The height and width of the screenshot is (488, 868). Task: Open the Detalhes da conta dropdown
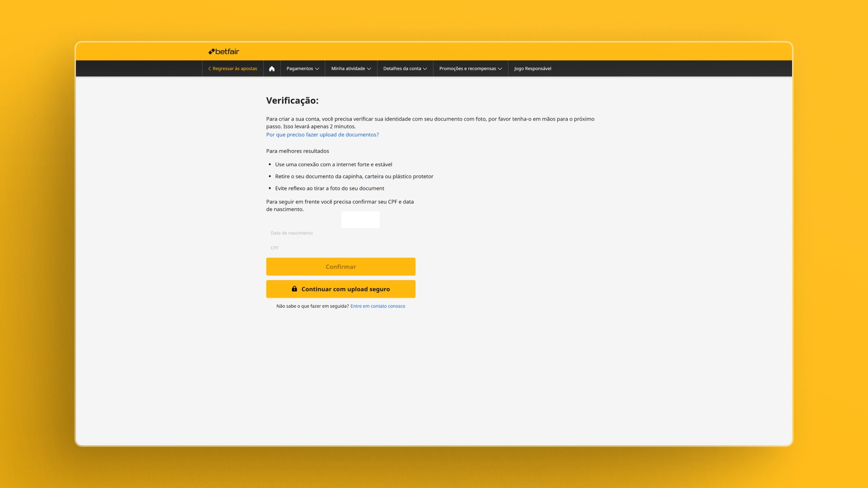[404, 68]
